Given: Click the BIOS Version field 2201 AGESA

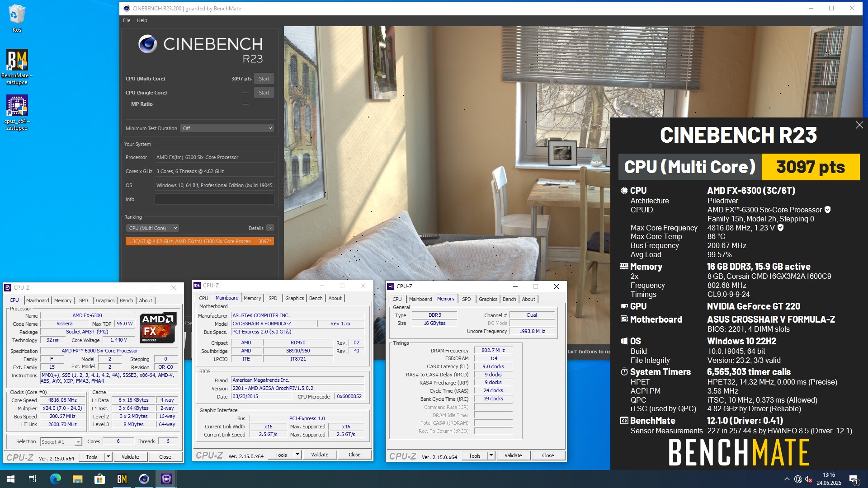Looking at the screenshot, I should [x=297, y=388].
